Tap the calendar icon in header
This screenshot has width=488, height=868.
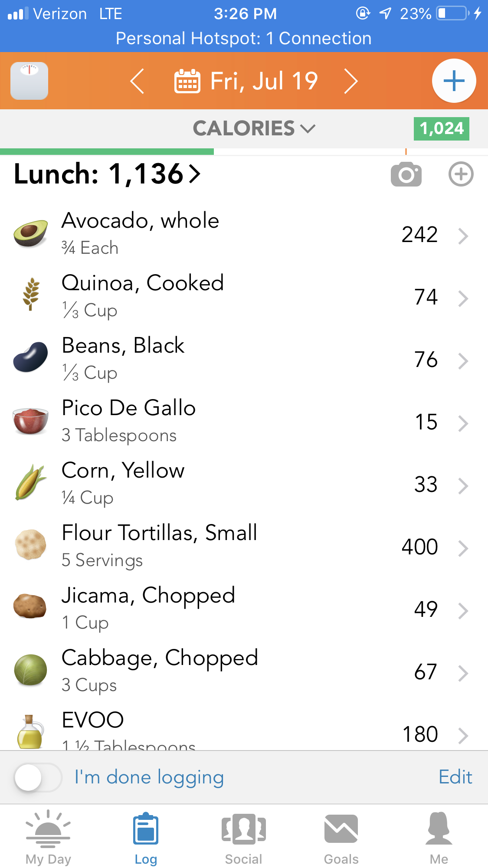point(187,81)
